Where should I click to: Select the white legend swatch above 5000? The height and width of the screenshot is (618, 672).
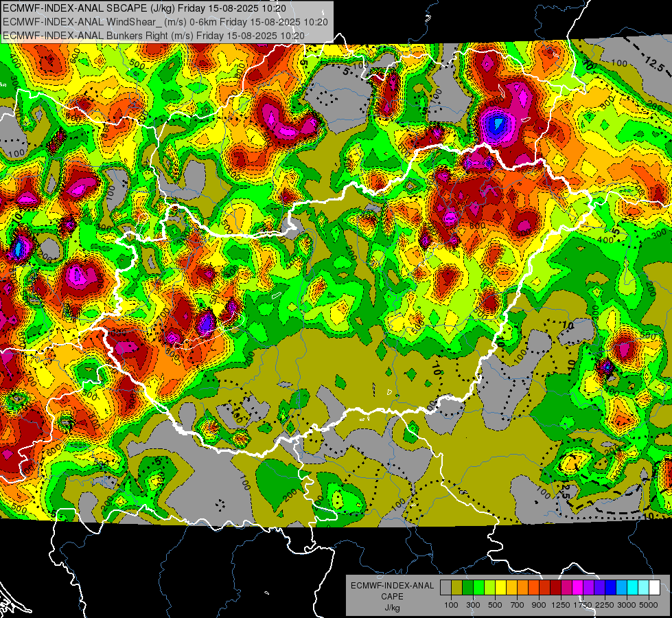tap(655, 587)
